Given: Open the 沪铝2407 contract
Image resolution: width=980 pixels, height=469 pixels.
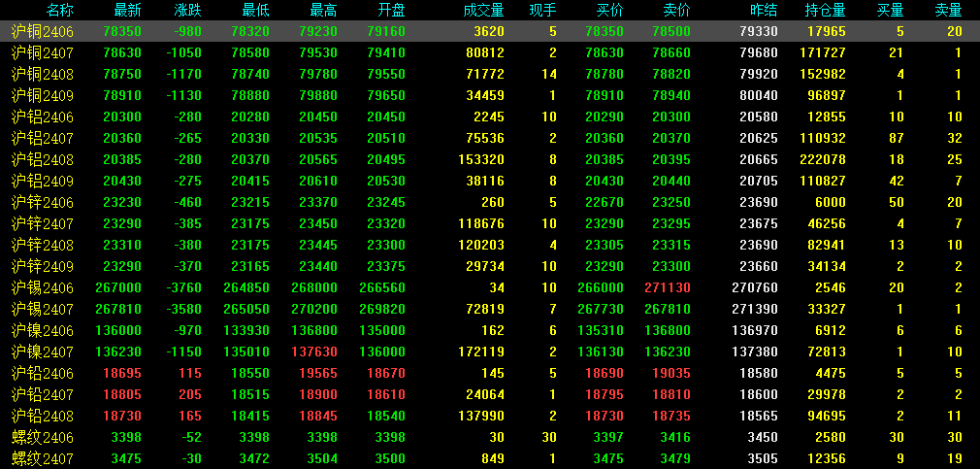Looking at the screenshot, I should pyautogui.click(x=42, y=138).
